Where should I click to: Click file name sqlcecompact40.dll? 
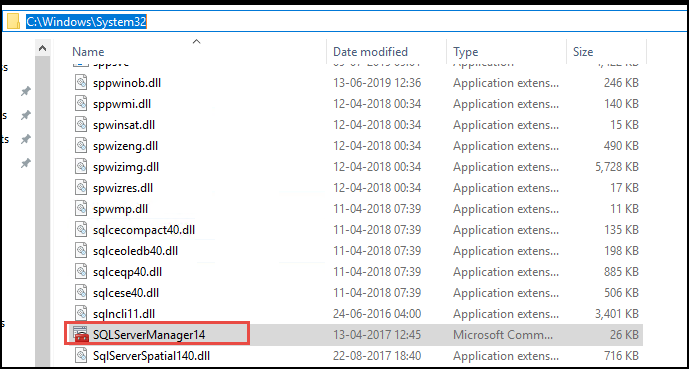144,230
